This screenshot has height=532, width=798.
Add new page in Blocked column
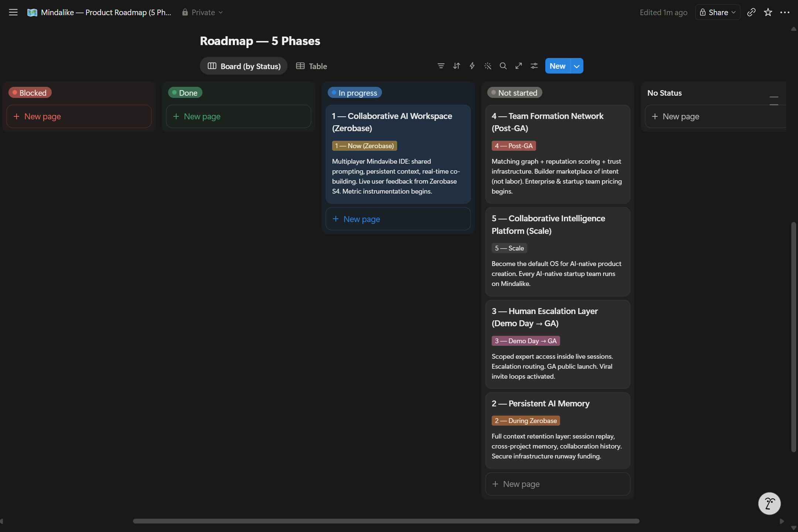point(79,116)
